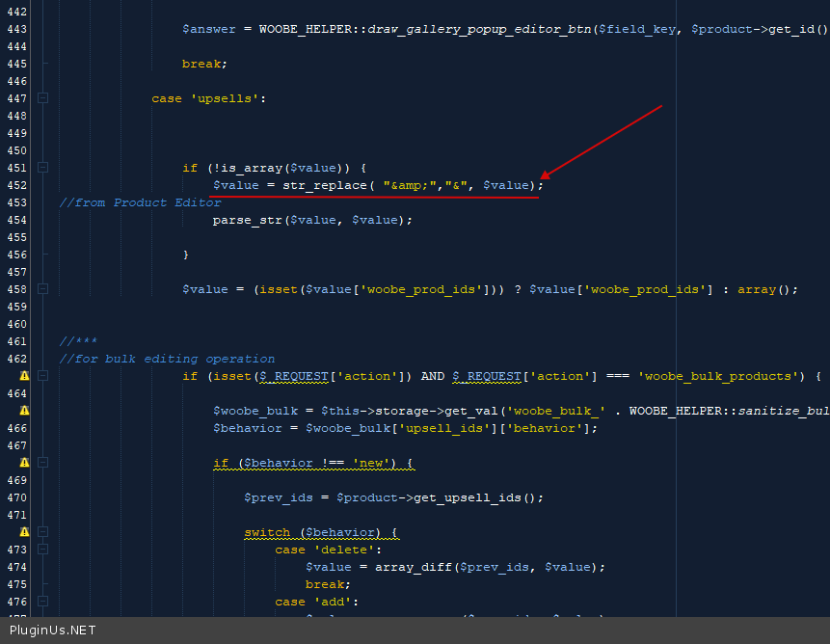
Task: Collapse the case 'add' fold at line 476
Action: [x=42, y=602]
